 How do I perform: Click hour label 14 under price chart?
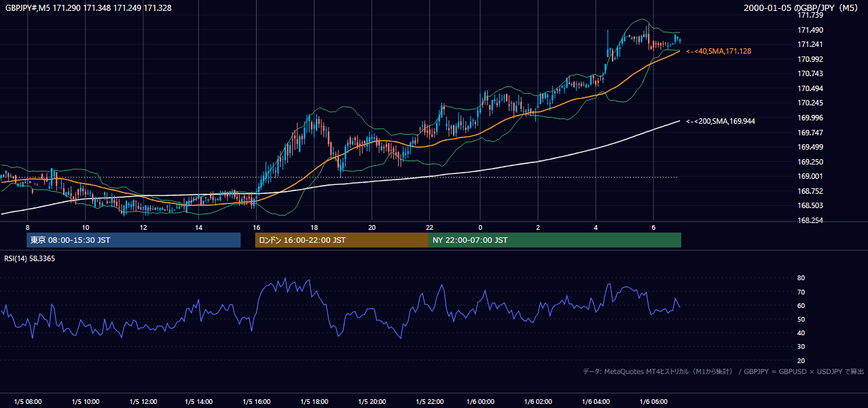click(198, 227)
